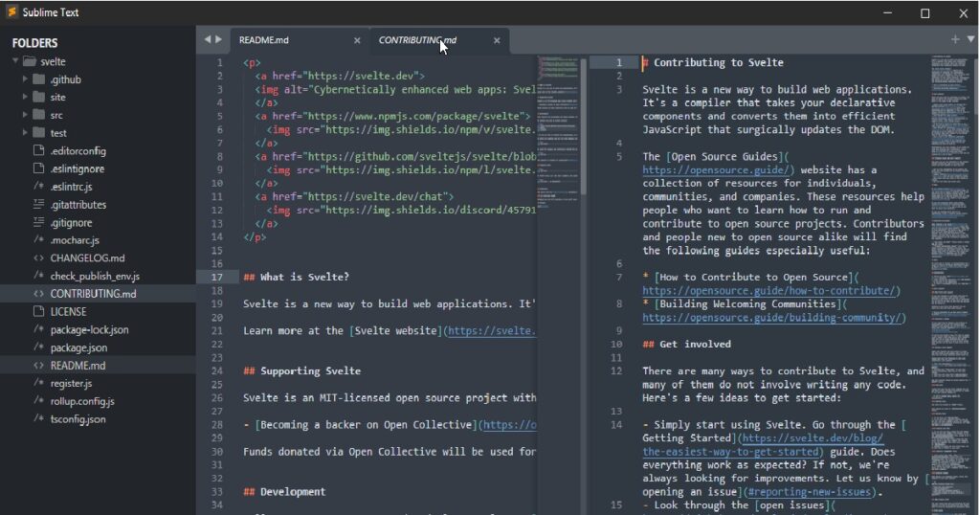Click the tsconfig.json file icon
This screenshot has width=980, height=515.
point(38,418)
